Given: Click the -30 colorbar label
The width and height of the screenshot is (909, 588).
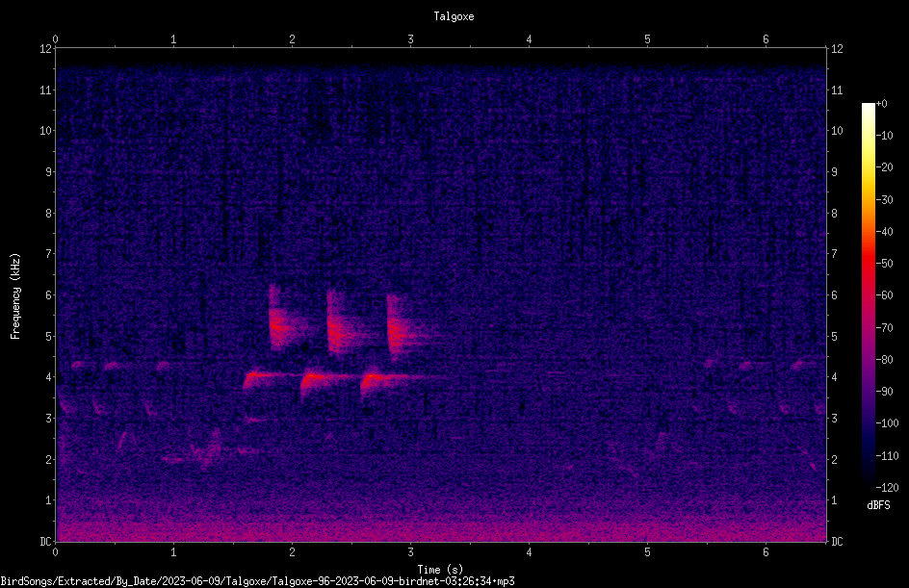Looking at the screenshot, I should point(884,200).
